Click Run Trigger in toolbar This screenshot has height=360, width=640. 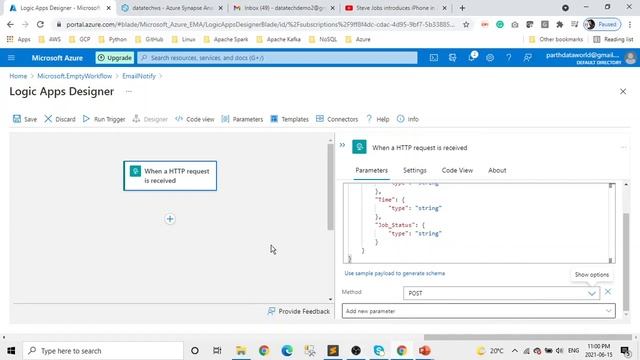click(104, 119)
